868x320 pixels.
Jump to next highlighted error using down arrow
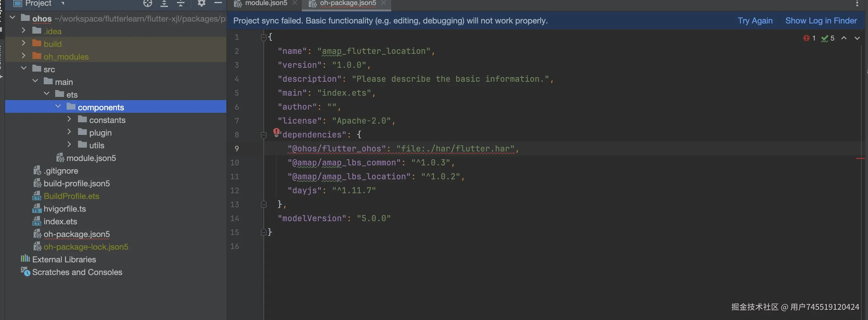(x=857, y=38)
